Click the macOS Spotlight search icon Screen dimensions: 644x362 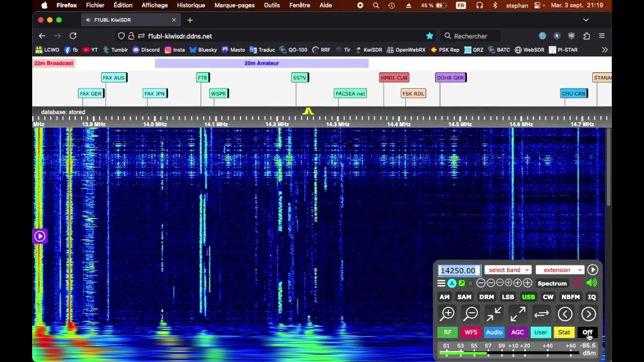pyautogui.click(x=376, y=6)
